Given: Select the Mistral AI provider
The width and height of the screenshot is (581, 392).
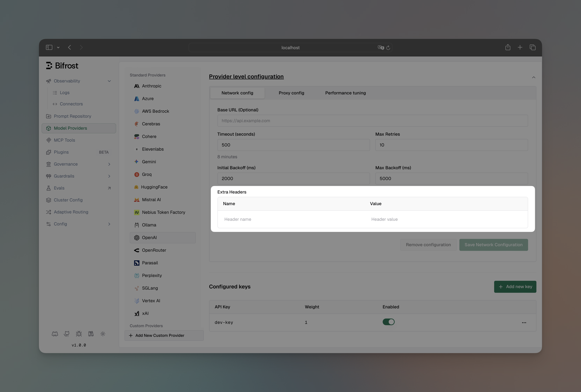Looking at the screenshot, I should point(163,200).
